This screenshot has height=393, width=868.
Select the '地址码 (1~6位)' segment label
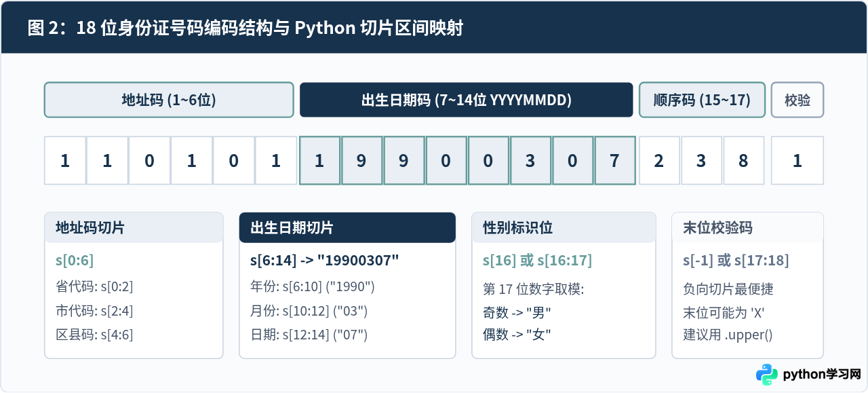pyautogui.click(x=169, y=100)
